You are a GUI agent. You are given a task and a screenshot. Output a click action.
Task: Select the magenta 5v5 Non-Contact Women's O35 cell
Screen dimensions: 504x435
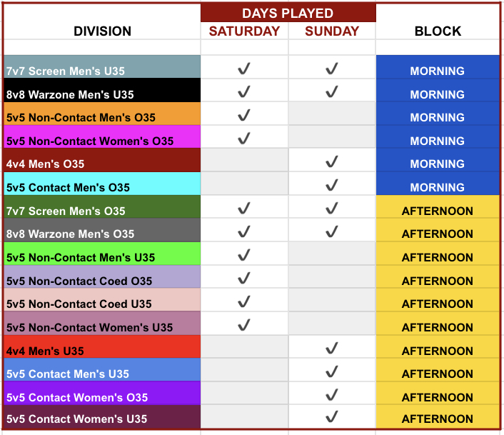tap(102, 139)
